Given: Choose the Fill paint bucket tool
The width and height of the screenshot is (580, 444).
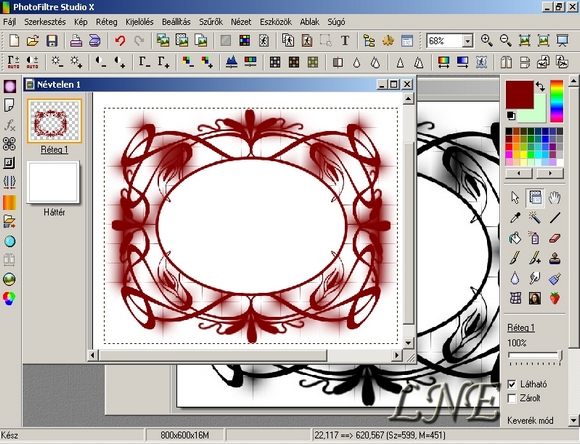Looking at the screenshot, I should coord(515,238).
